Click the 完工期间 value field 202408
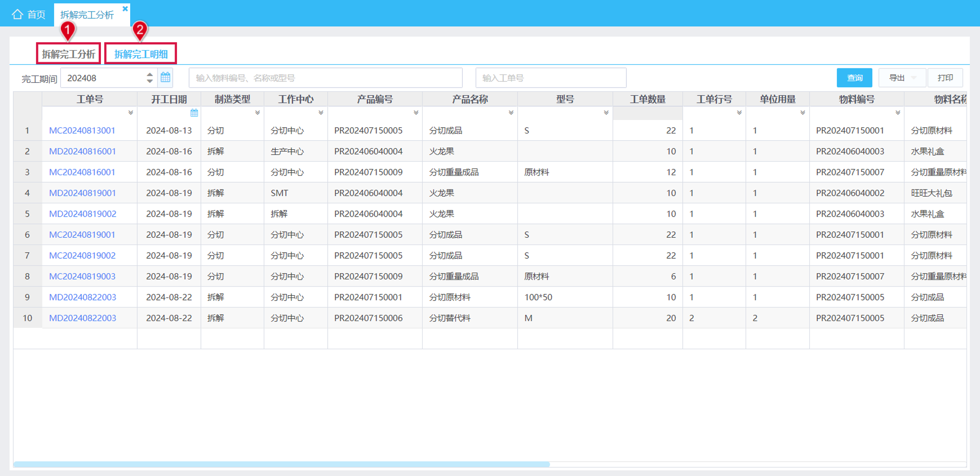This screenshot has width=980, height=476. click(x=103, y=77)
